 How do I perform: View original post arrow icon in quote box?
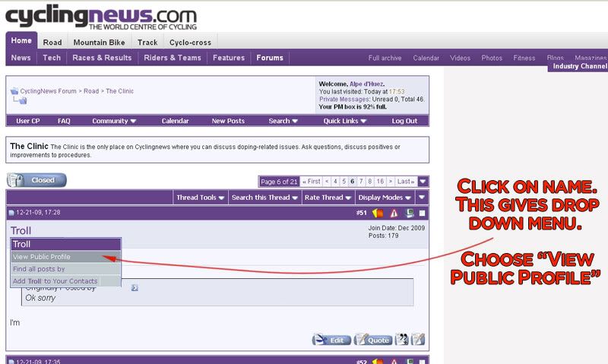click(135, 288)
